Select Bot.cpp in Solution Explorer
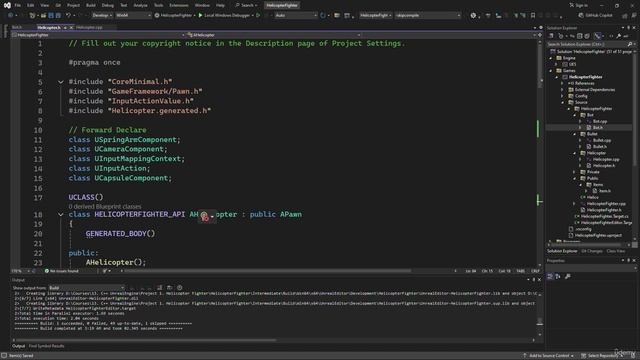 click(600, 122)
